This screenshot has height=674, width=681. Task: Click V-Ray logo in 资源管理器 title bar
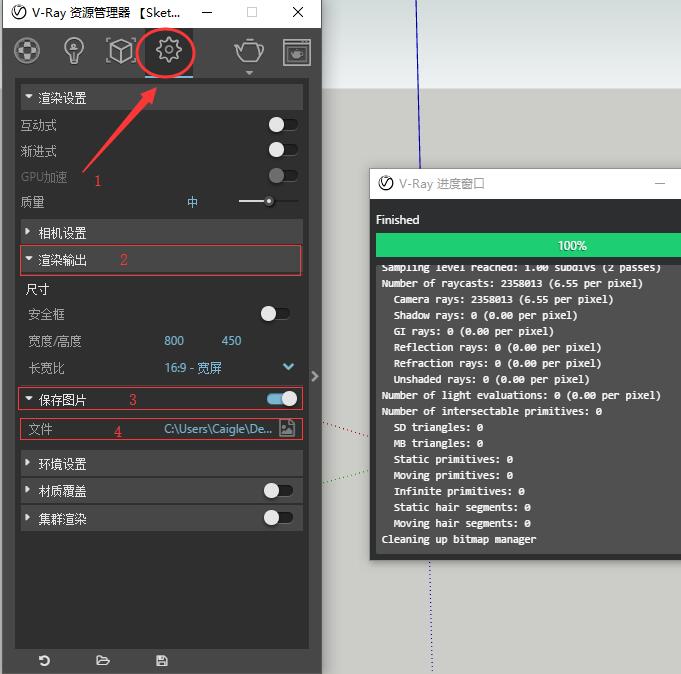point(19,12)
